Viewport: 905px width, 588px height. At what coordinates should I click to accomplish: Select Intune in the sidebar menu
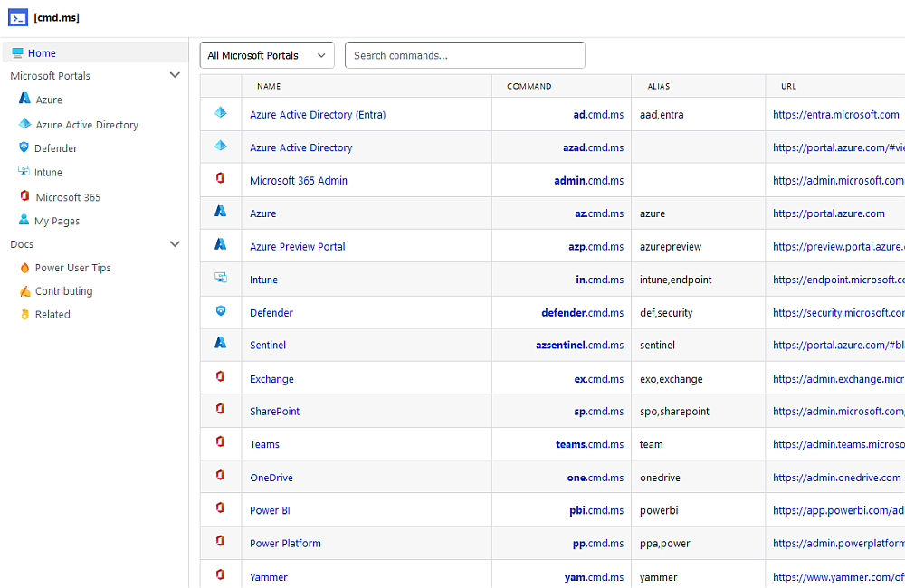click(48, 173)
